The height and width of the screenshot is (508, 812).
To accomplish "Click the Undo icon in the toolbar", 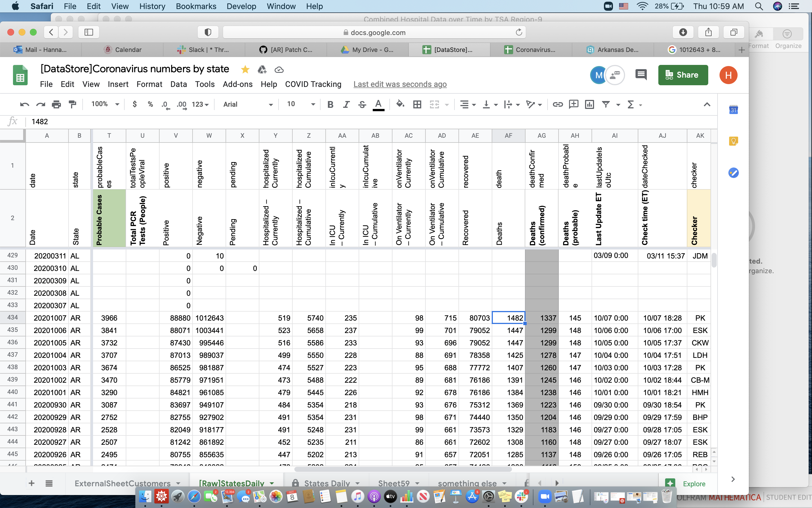I will pyautogui.click(x=25, y=104).
